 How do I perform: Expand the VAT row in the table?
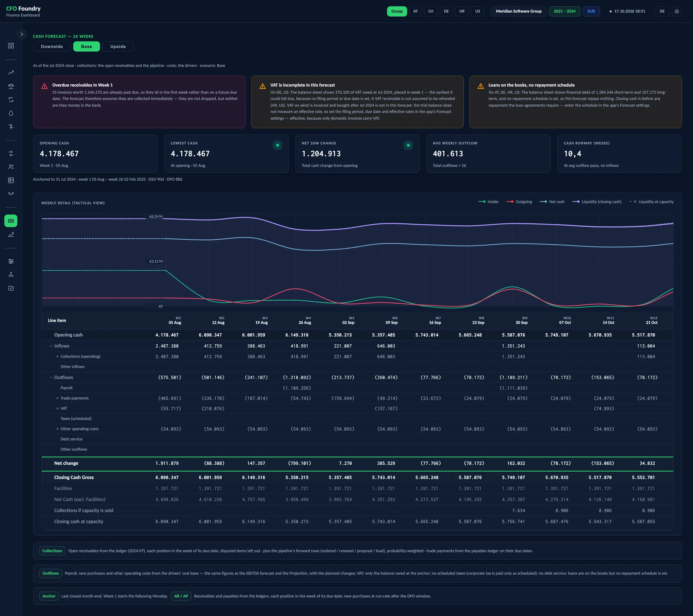pyautogui.click(x=57, y=408)
